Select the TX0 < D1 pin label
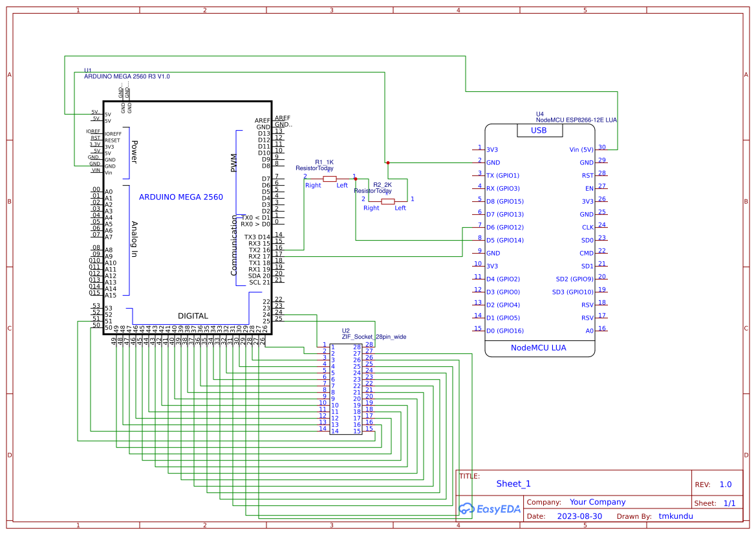This screenshot has height=535, width=756. point(254,217)
